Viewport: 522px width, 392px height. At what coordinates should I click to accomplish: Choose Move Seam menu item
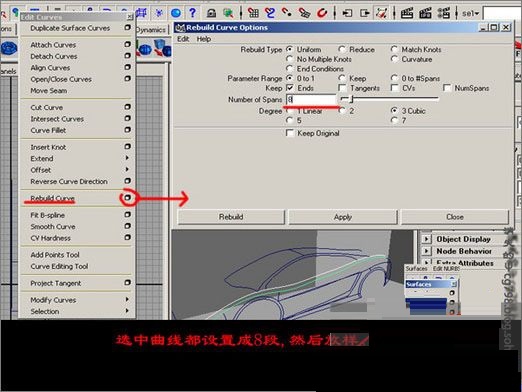tap(49, 91)
